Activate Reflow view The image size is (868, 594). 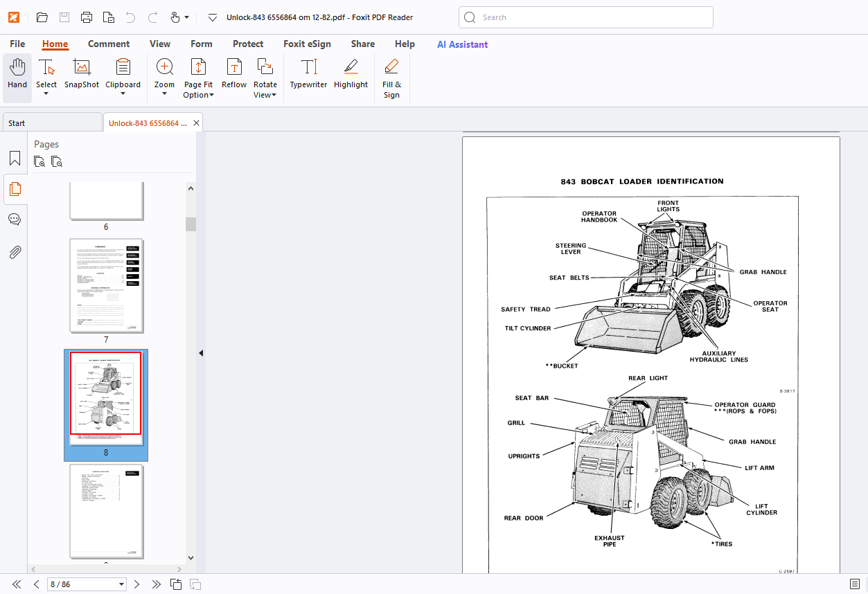tap(234, 74)
